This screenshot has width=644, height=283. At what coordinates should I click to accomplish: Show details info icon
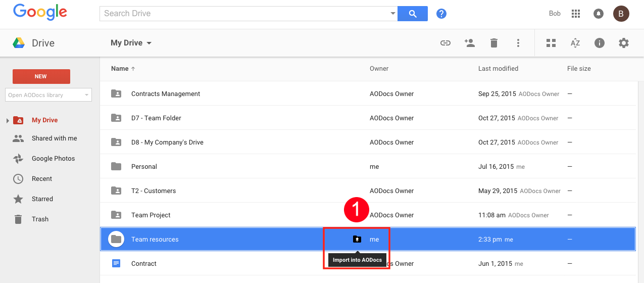click(x=600, y=43)
